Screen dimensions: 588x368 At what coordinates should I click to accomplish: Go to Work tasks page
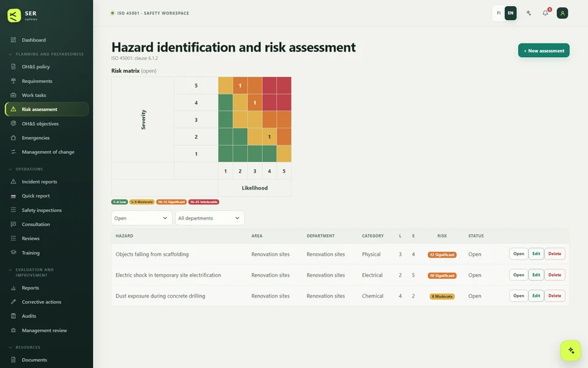pos(47,95)
